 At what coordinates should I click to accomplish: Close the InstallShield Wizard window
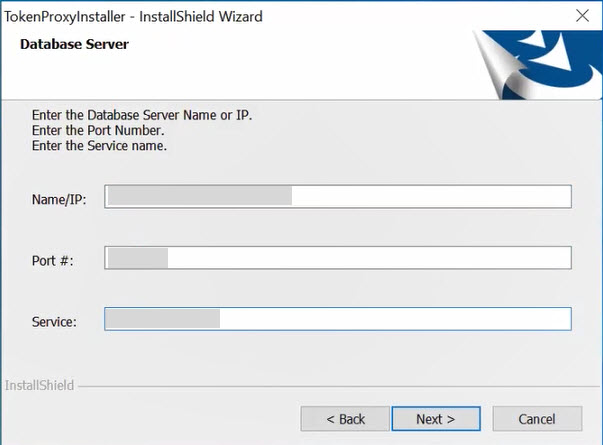tap(582, 16)
